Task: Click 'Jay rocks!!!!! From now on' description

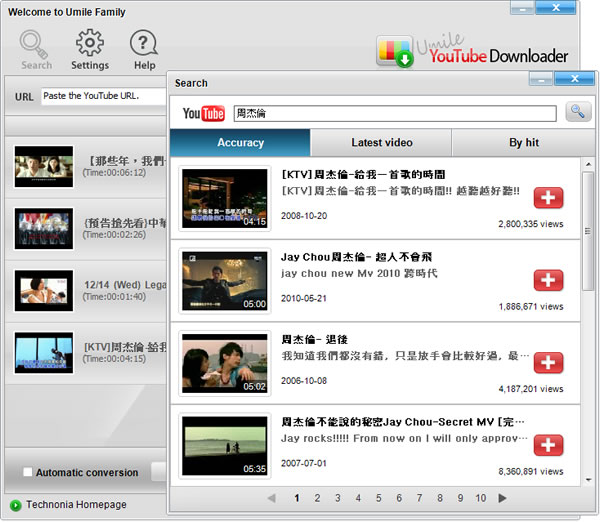Action: tap(404, 438)
